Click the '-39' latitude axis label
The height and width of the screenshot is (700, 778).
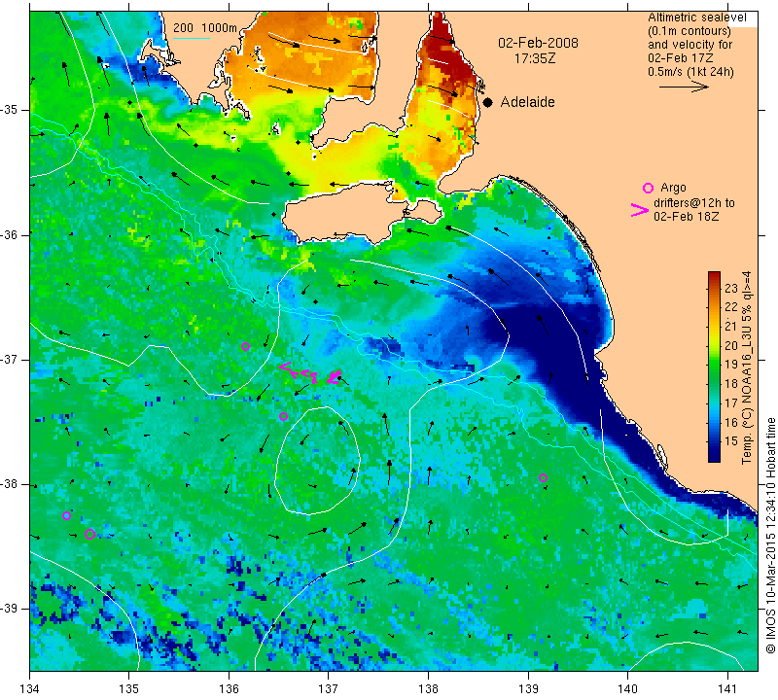[x=10, y=609]
